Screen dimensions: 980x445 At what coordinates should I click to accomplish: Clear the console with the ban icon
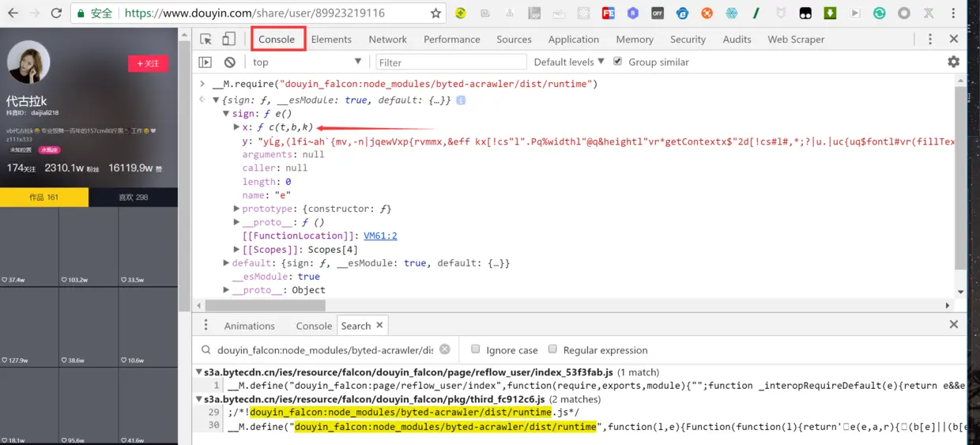(x=229, y=62)
